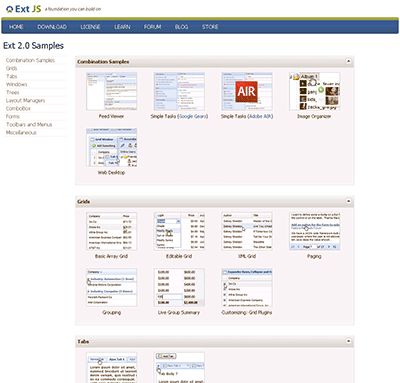The image size is (400, 383).
Task: Open the Editable Grid thumbnail
Action: pyautogui.click(x=179, y=231)
